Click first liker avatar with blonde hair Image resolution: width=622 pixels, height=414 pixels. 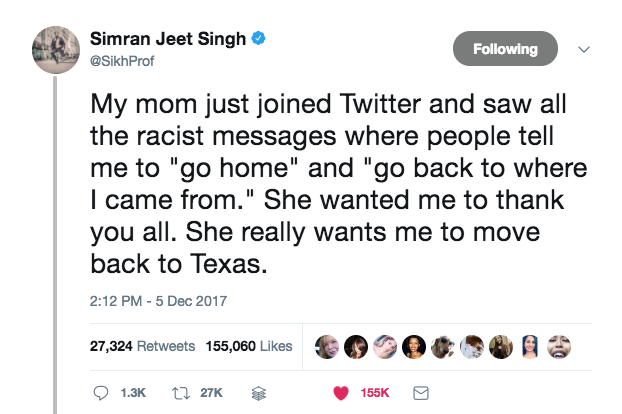[326, 347]
